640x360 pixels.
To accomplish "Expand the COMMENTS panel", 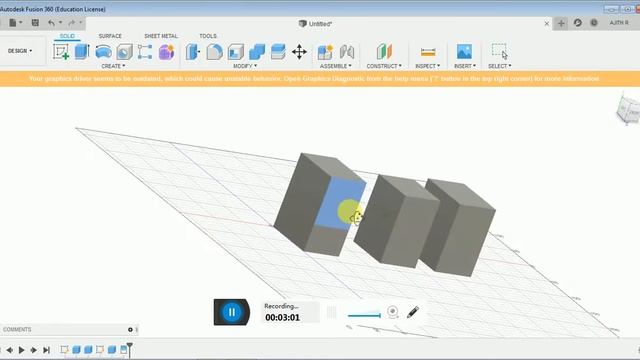I will click(x=130, y=329).
